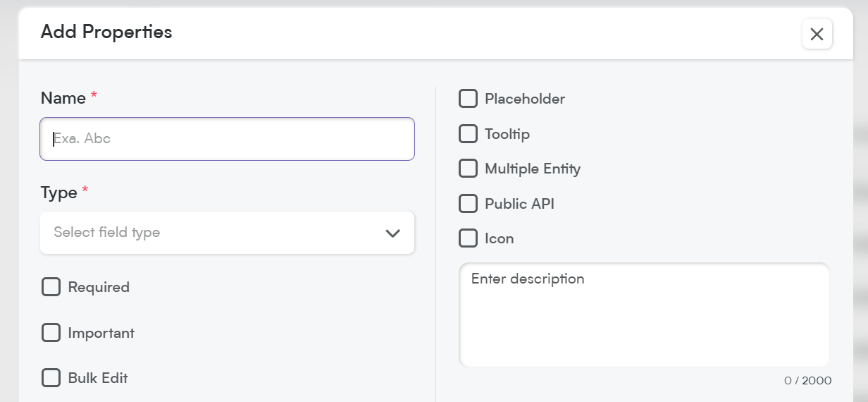868x402 pixels.
Task: Click the Add Properties dialog title
Action: [106, 32]
